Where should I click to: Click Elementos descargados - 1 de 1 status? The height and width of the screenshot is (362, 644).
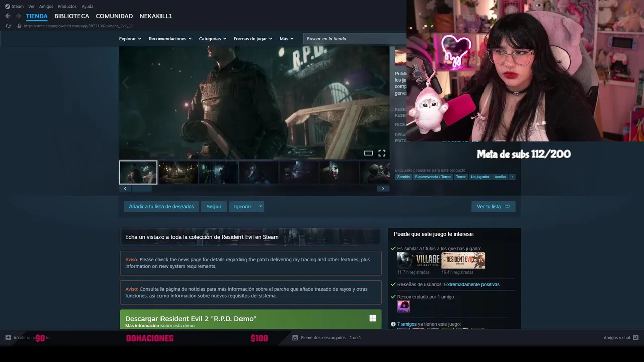pyautogui.click(x=331, y=338)
